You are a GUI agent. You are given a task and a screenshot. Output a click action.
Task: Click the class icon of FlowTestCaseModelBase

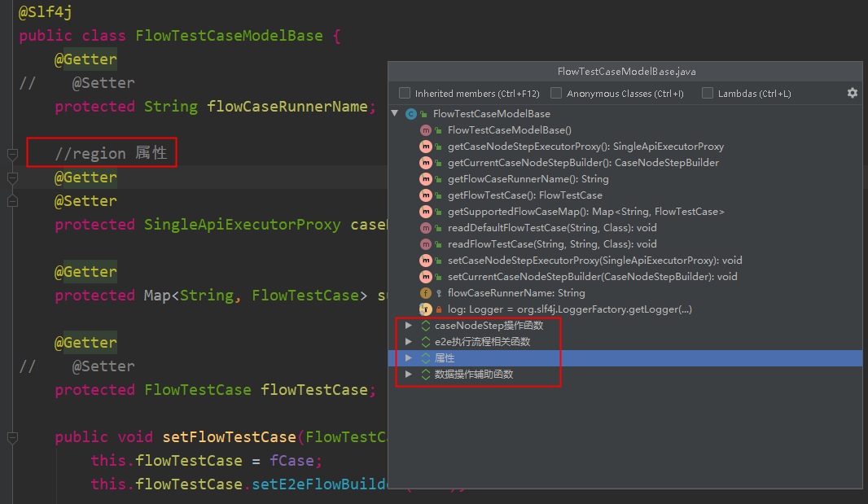coord(410,113)
